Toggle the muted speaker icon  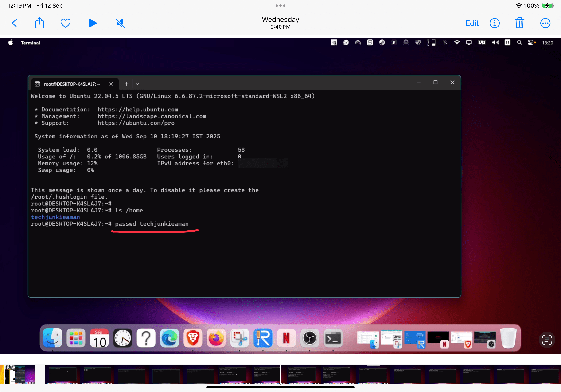[120, 23]
